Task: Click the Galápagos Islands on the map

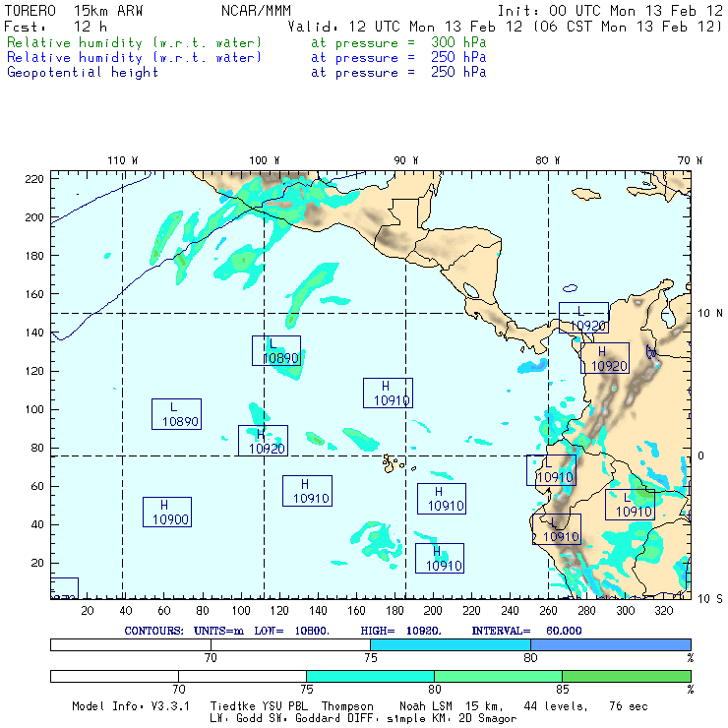Action: (x=394, y=461)
